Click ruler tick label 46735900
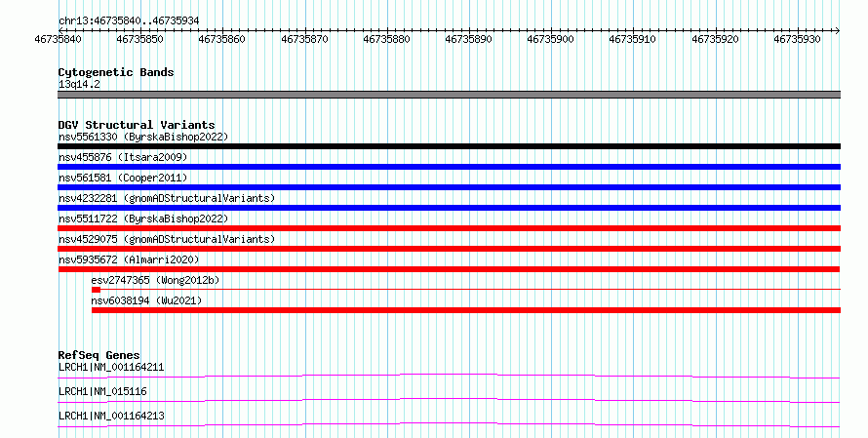The height and width of the screenshot is (438, 868). tap(550, 39)
